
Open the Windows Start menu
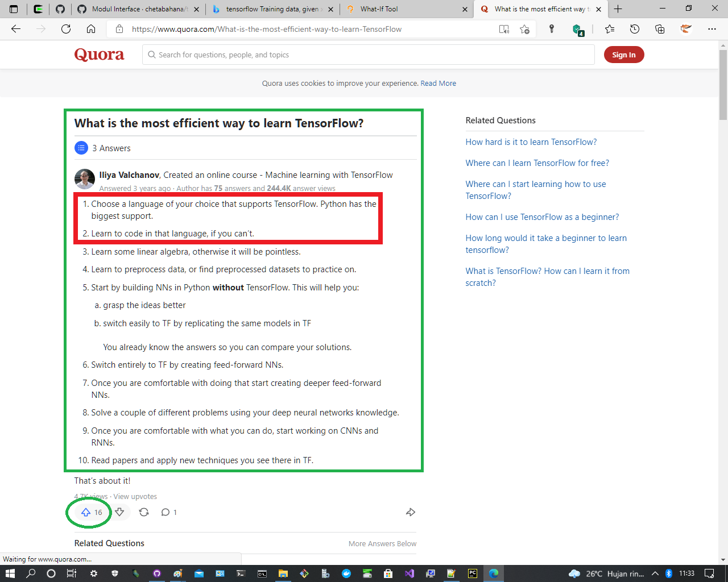pos(10,573)
